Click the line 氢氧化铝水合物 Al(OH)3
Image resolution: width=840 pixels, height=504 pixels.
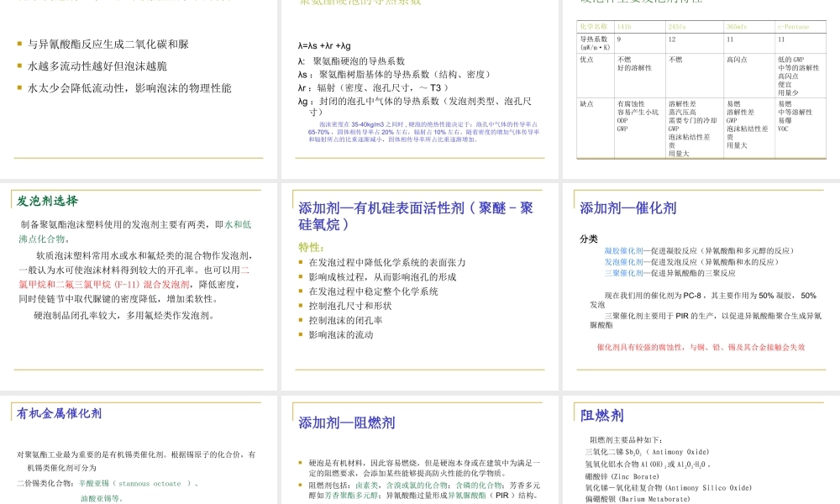tap(648, 465)
